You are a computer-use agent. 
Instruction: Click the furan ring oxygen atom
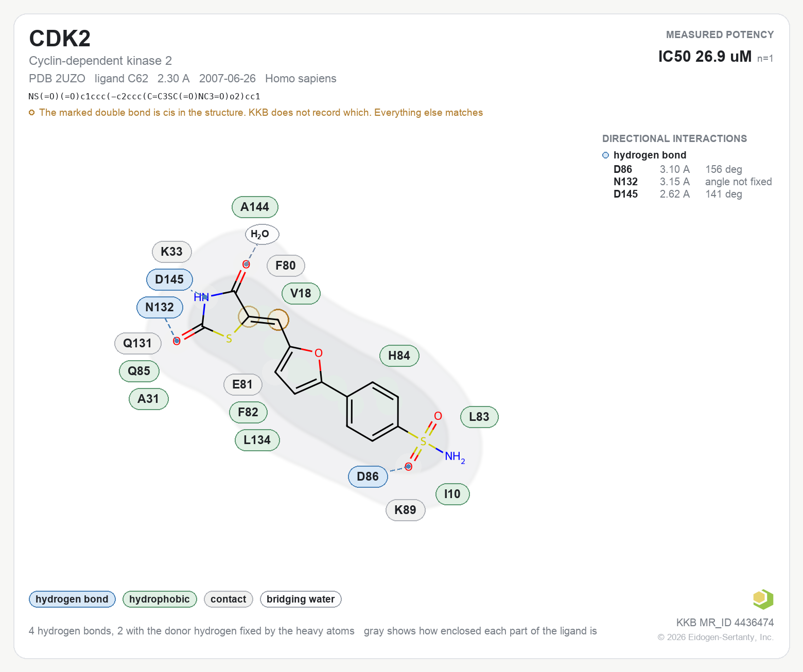(319, 353)
